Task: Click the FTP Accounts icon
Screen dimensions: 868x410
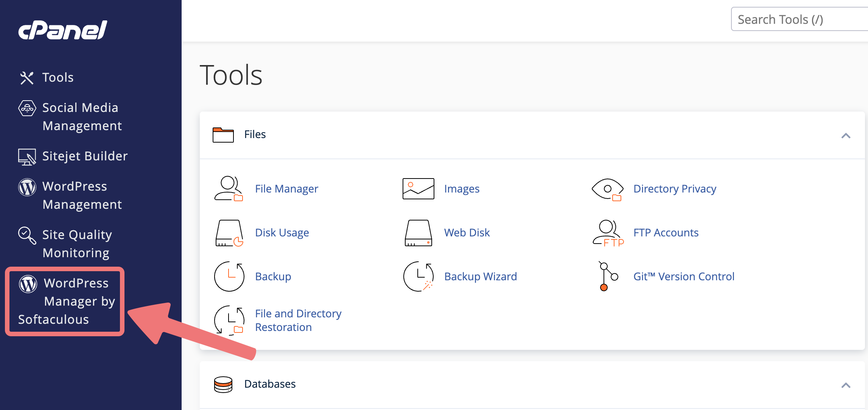Action: 608,233
